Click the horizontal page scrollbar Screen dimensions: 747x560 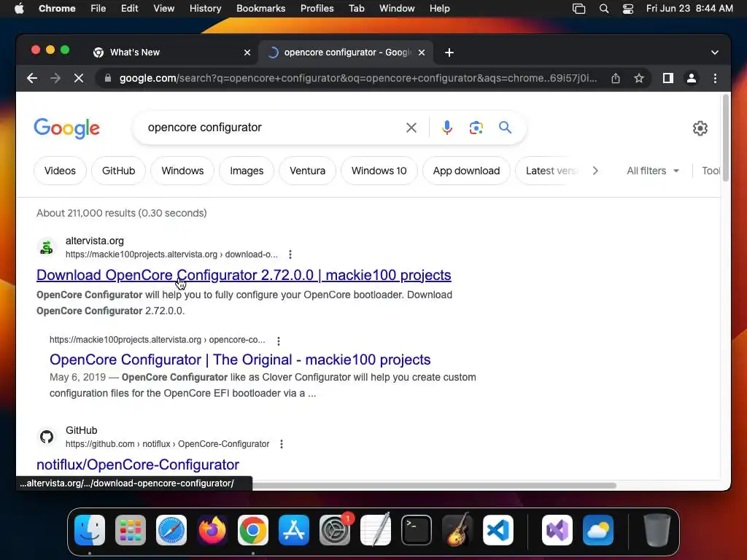pyautogui.click(x=433, y=485)
